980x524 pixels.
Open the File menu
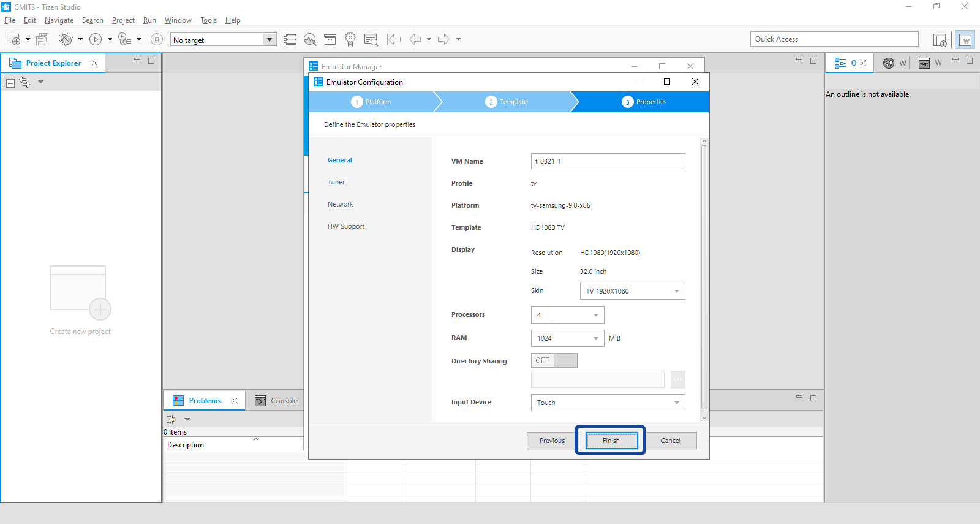(10, 20)
